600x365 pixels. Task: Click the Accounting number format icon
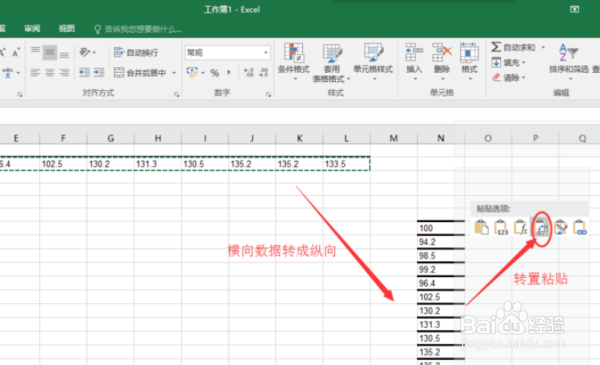click(x=192, y=72)
